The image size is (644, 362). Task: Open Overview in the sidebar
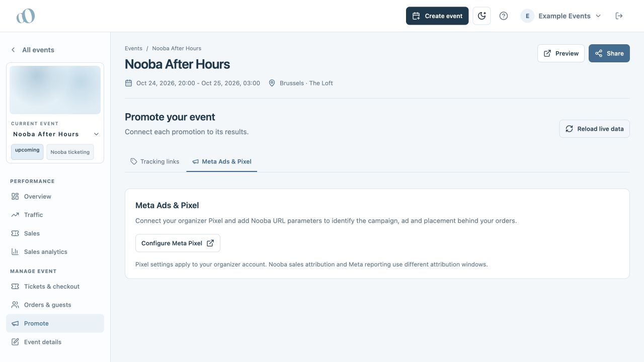click(x=55, y=197)
